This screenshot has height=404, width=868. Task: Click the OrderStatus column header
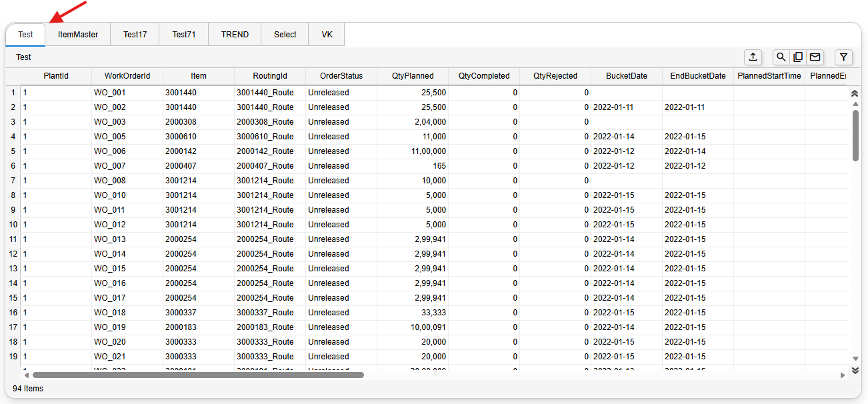point(341,76)
